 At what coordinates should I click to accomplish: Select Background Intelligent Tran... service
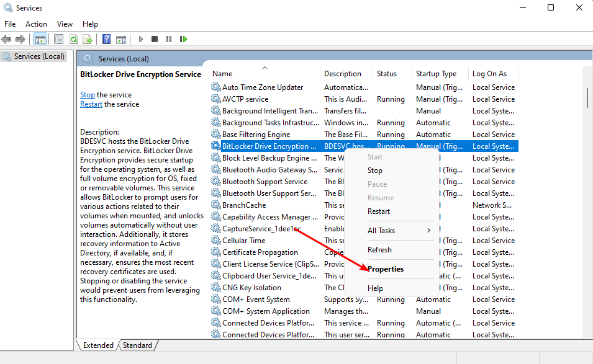(x=270, y=111)
